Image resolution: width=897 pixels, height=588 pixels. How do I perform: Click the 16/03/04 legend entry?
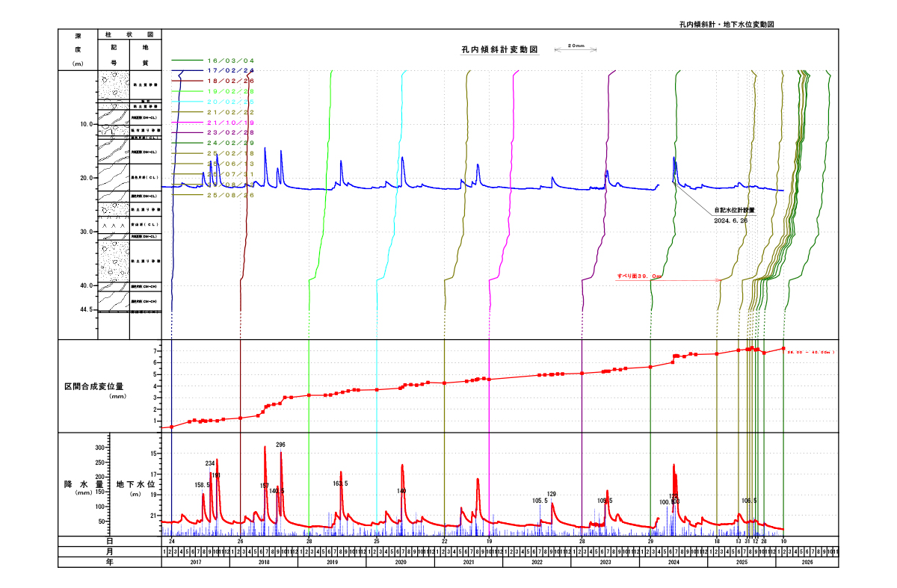[231, 60]
